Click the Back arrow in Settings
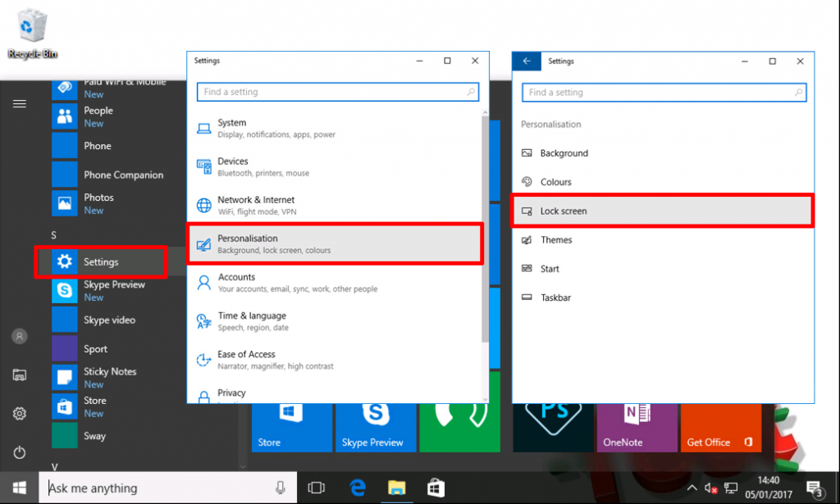This screenshot has width=840, height=504. point(526,61)
